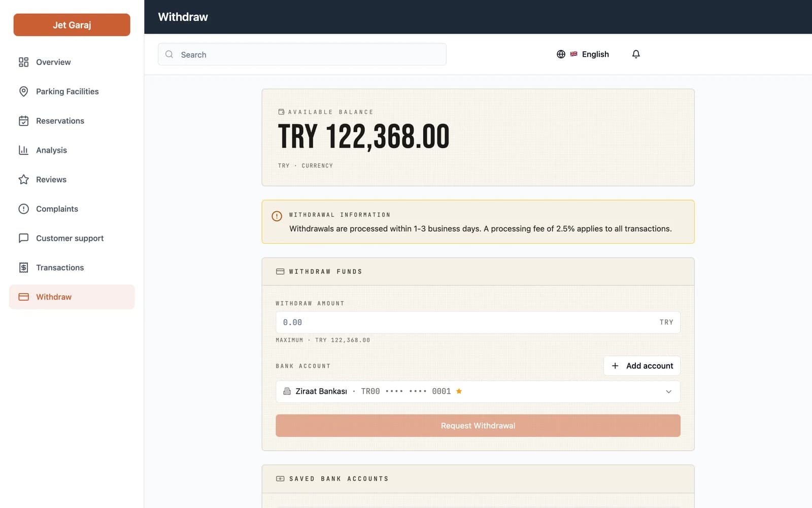Focus the Search field

tap(302, 54)
